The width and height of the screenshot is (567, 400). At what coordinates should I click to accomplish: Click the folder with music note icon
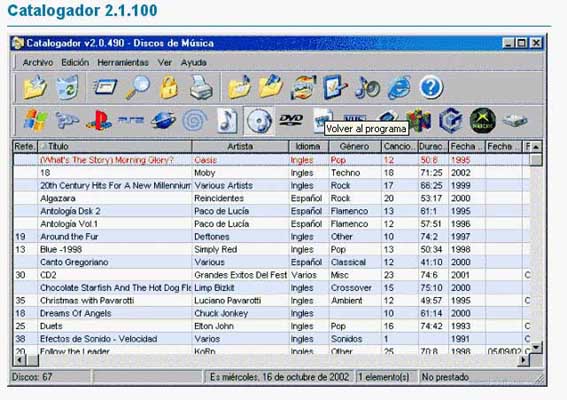[x=240, y=88]
